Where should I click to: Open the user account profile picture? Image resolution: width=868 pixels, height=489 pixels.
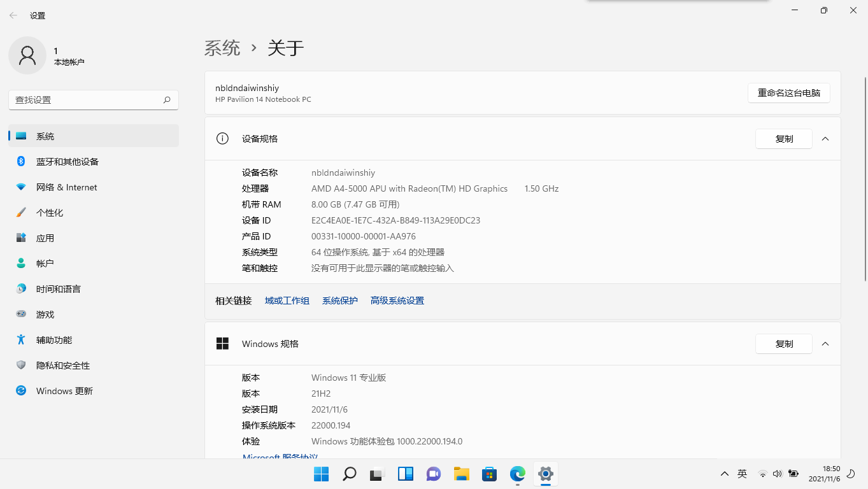point(27,55)
